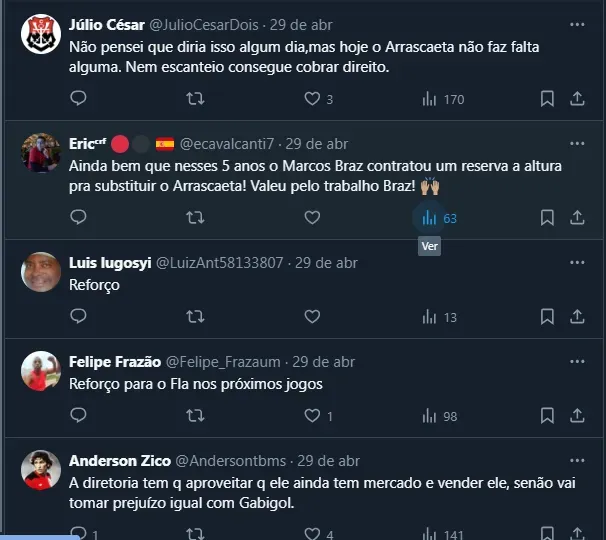Open view count on Eric's tweet
The width and height of the screenshot is (606, 540).
(429, 217)
